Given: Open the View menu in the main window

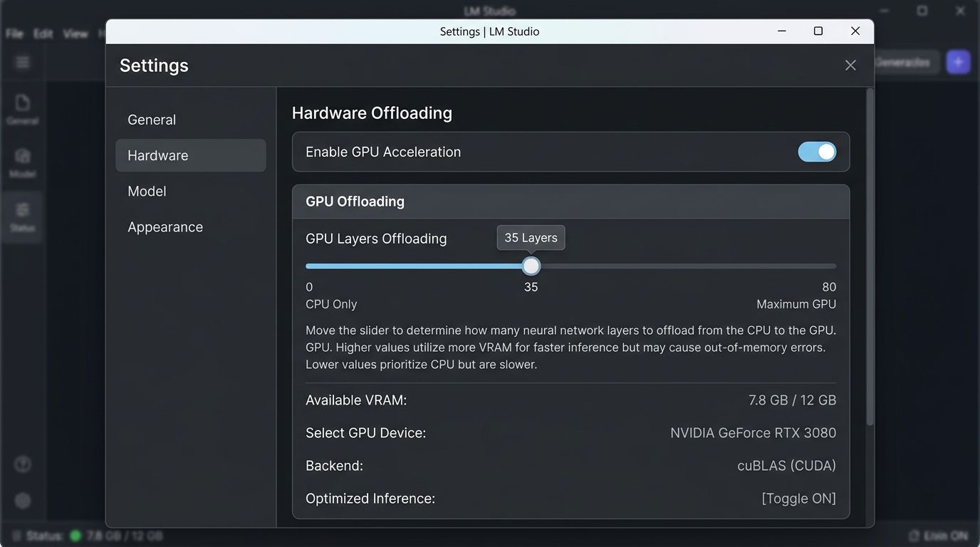Looking at the screenshot, I should tap(75, 33).
